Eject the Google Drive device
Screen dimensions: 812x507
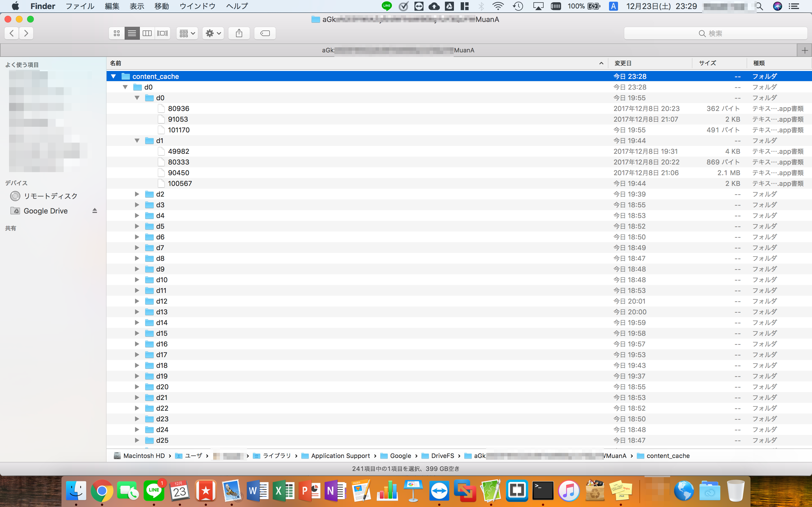click(x=95, y=211)
